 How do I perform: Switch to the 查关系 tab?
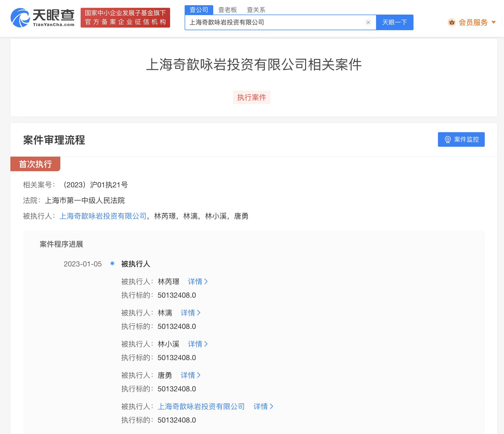pyautogui.click(x=256, y=10)
